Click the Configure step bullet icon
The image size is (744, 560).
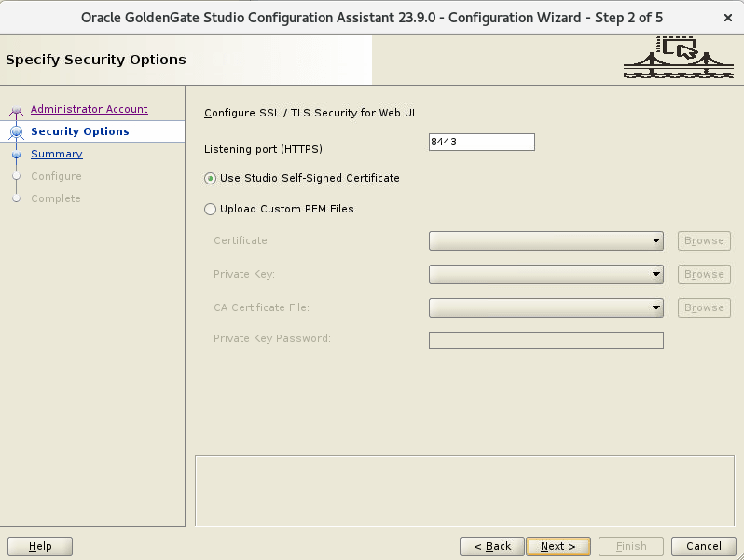[16, 176]
